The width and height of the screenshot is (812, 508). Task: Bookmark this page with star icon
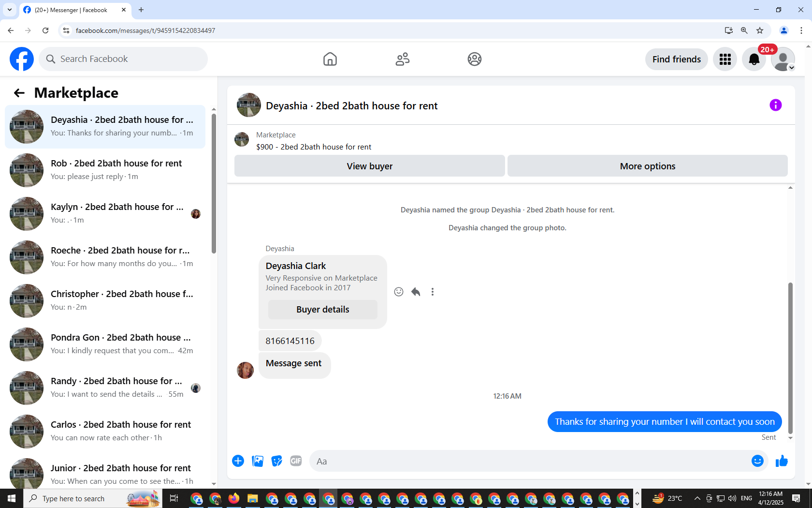pos(760,30)
